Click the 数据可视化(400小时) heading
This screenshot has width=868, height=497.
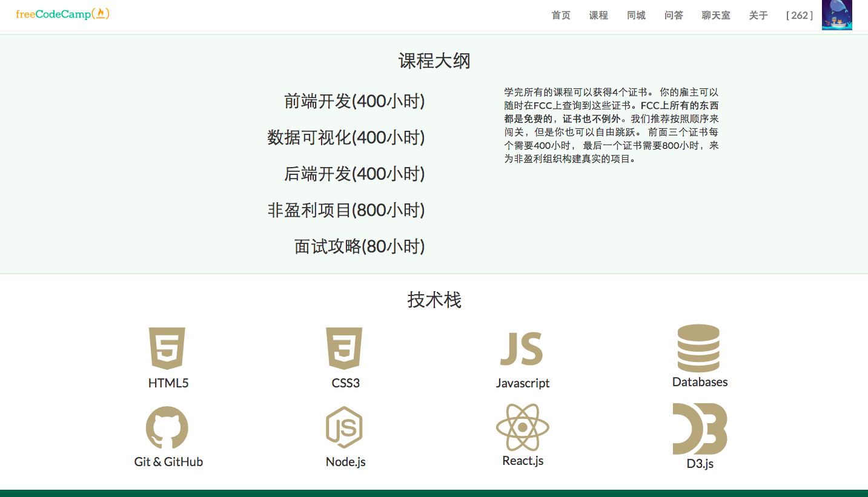346,137
